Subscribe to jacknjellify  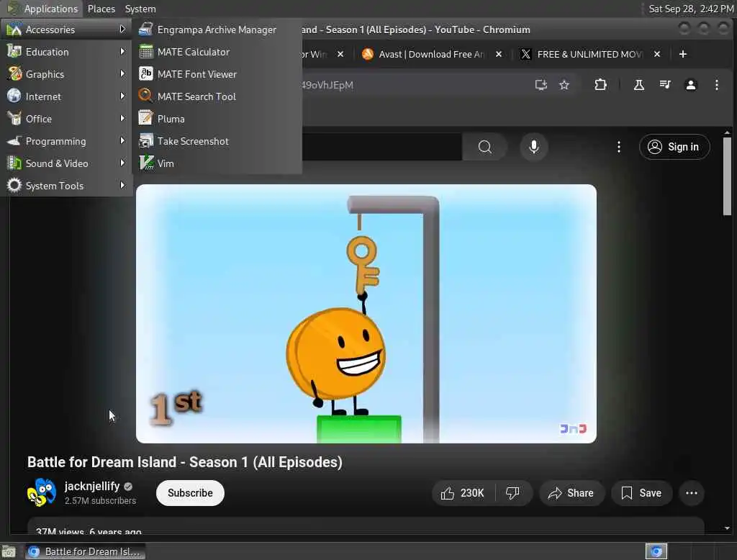coord(190,493)
